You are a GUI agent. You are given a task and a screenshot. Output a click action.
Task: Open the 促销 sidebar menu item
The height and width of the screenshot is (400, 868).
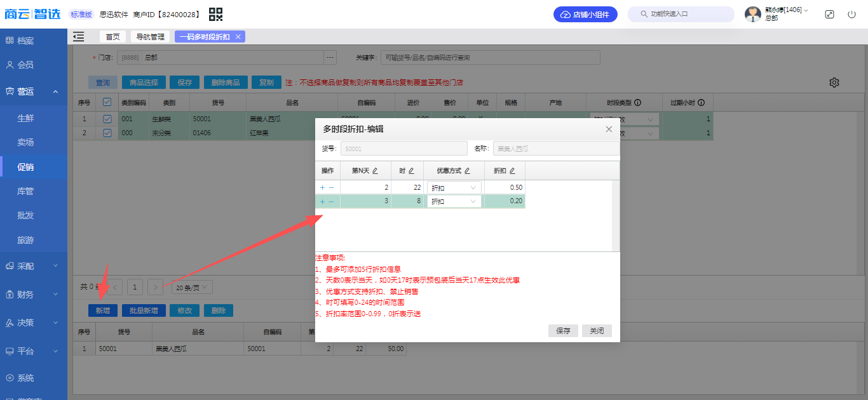(x=25, y=167)
